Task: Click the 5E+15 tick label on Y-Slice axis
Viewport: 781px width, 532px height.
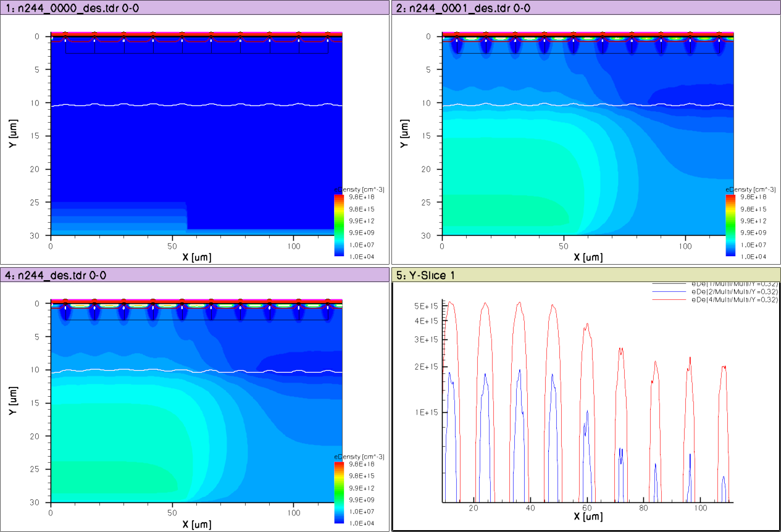Action: tap(425, 306)
